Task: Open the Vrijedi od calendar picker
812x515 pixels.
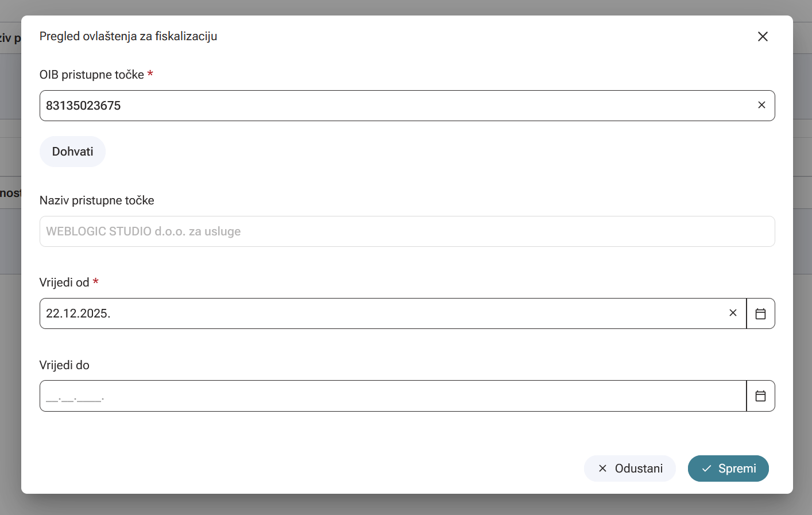Action: point(760,313)
